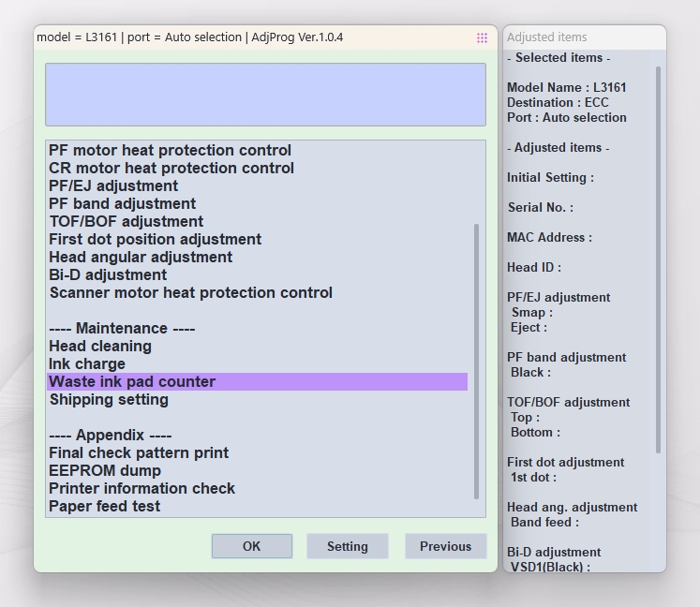
Task: Choose EEPROM dump entry
Action: point(105,470)
